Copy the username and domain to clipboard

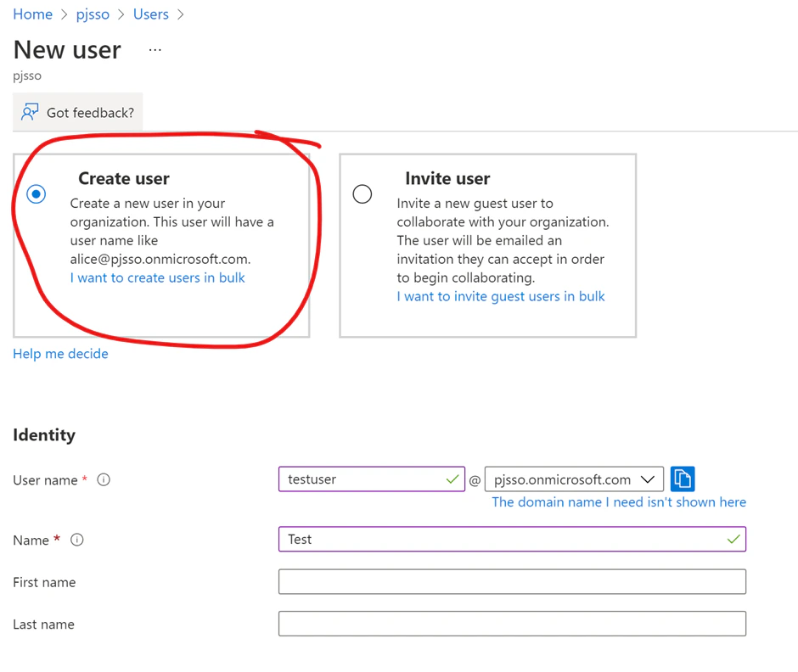[x=683, y=479]
